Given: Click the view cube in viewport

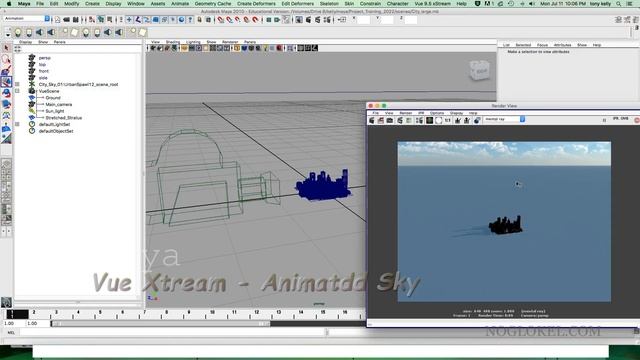Looking at the screenshot, I should (480, 70).
